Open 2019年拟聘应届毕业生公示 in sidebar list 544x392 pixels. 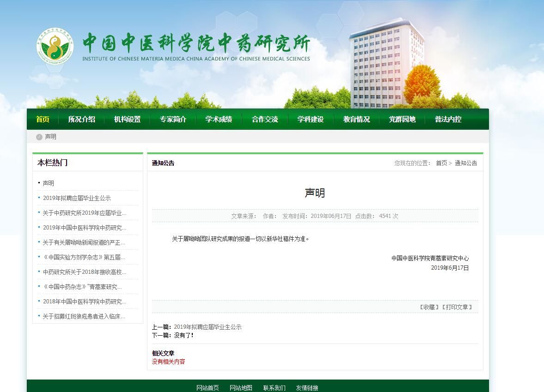pos(77,198)
